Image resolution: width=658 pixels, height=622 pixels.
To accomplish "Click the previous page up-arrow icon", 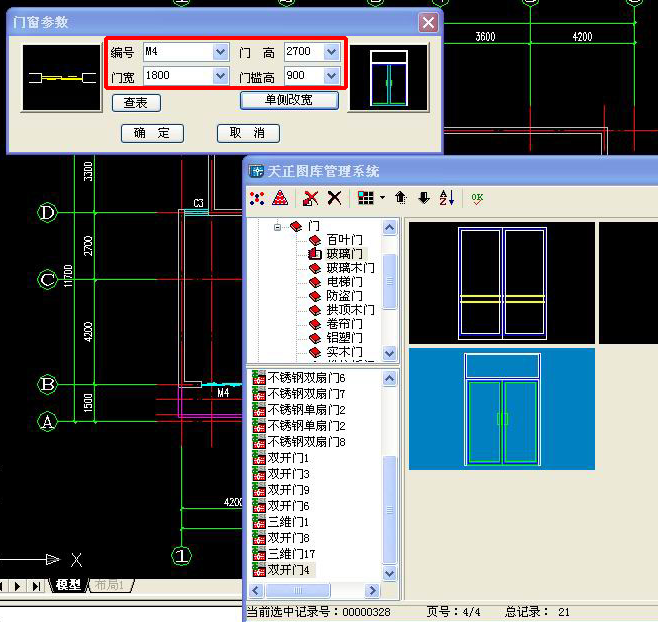I will coord(401,197).
